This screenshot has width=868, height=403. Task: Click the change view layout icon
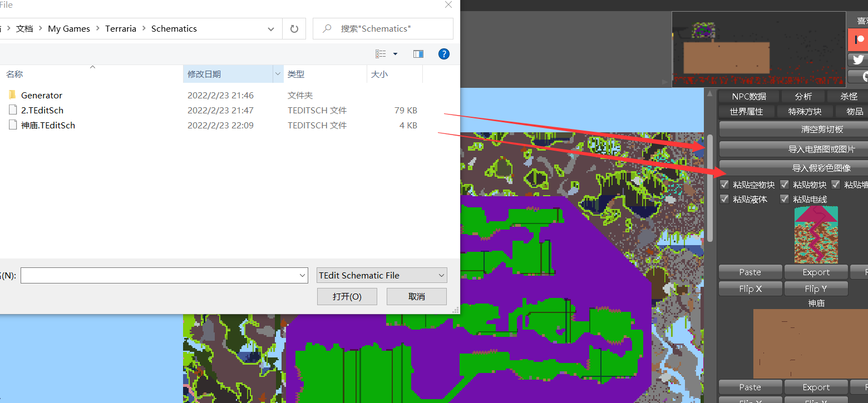pyautogui.click(x=381, y=54)
